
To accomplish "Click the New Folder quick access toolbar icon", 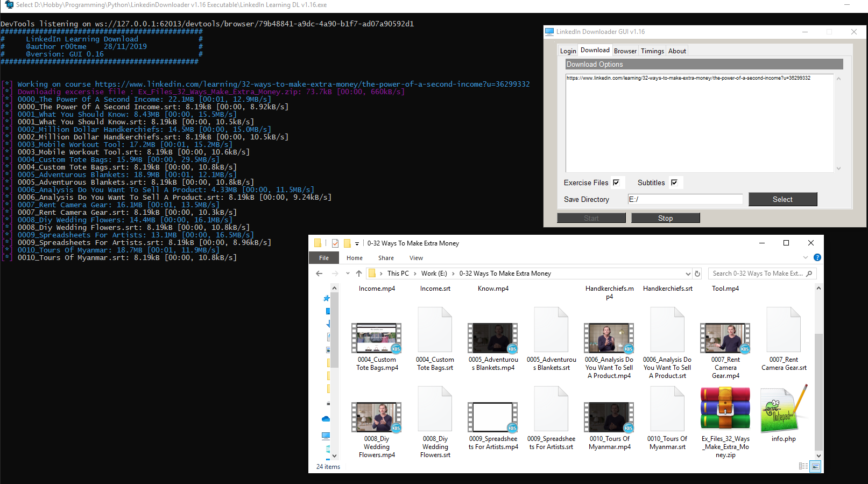I will point(347,243).
